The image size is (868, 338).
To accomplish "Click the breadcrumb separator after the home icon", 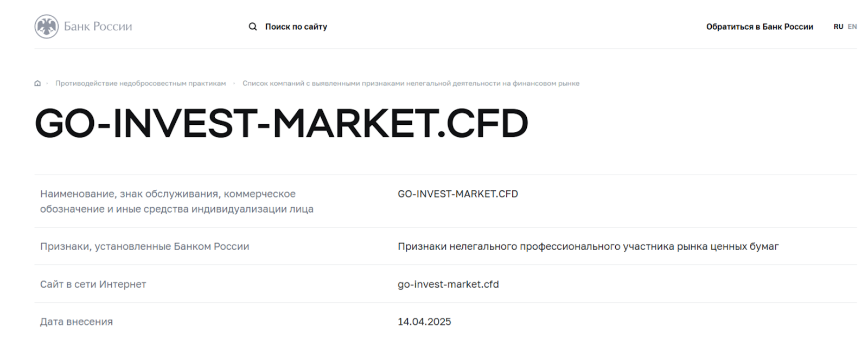I will (x=47, y=84).
